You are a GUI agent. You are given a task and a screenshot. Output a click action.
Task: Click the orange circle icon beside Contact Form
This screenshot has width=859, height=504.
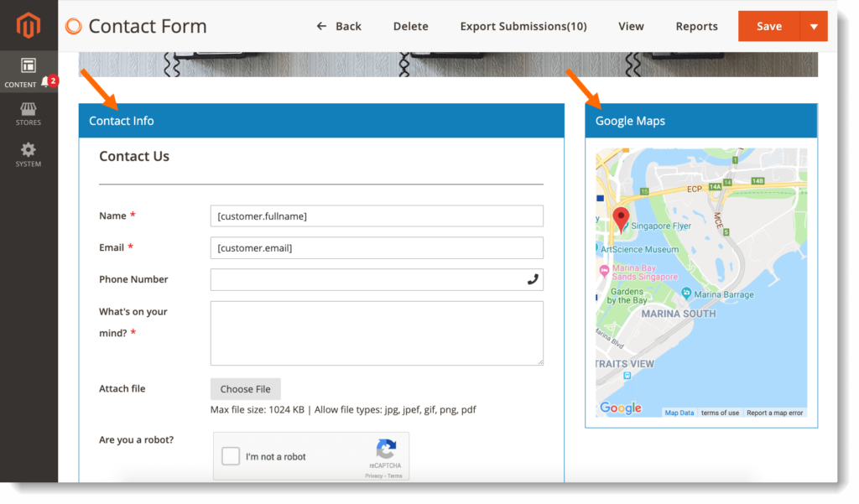pyautogui.click(x=74, y=26)
